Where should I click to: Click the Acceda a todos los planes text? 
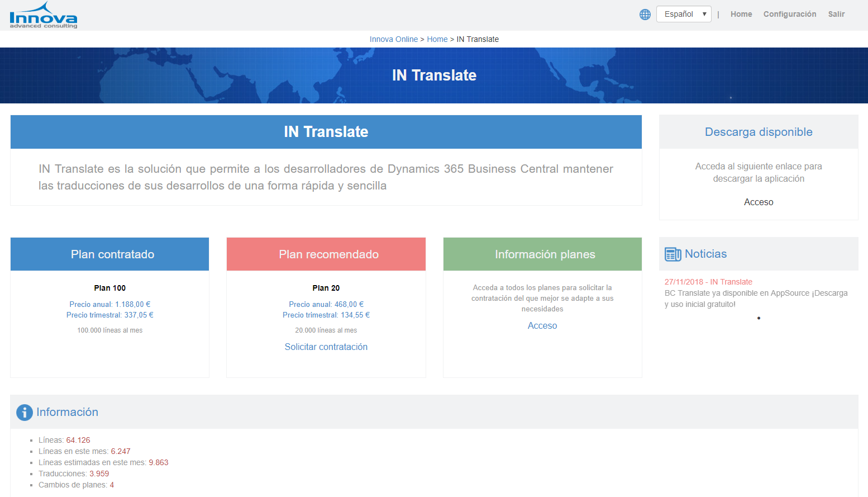click(542, 299)
